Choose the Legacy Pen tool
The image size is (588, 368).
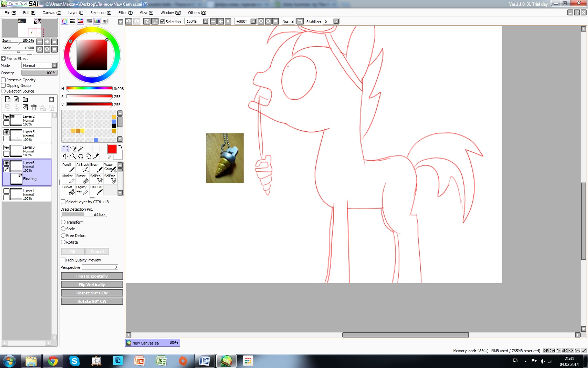pyautogui.click(x=82, y=190)
